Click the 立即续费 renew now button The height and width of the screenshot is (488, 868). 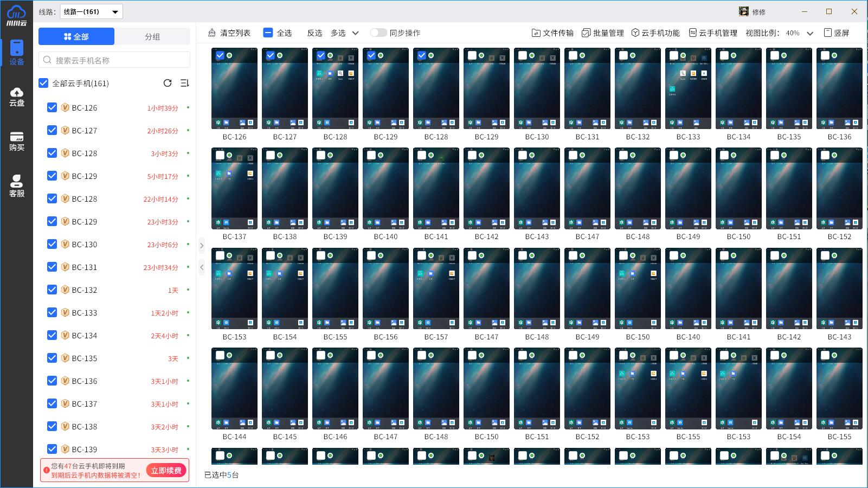(x=166, y=470)
